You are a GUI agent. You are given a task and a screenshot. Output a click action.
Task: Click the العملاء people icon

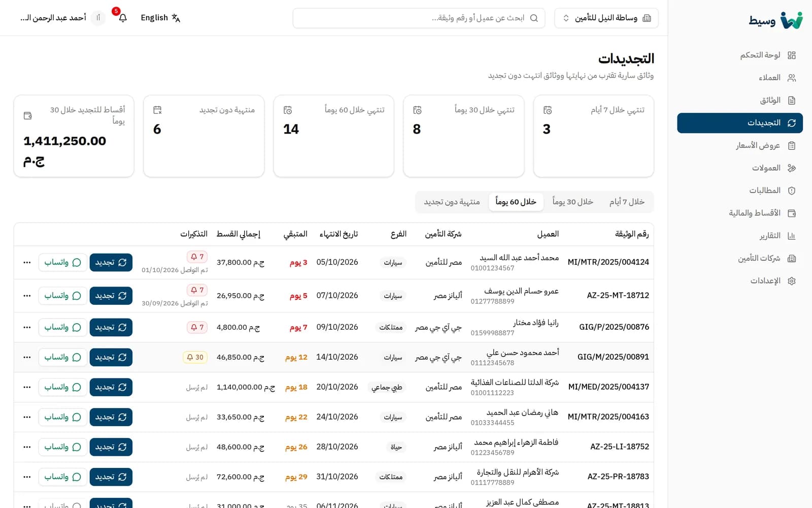coord(792,78)
